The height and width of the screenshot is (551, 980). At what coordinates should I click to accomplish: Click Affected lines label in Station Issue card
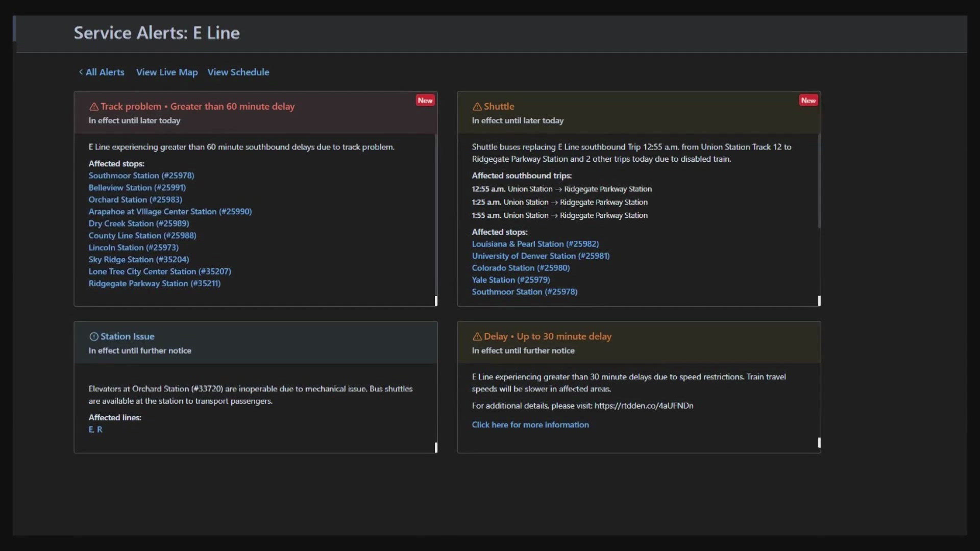(115, 418)
